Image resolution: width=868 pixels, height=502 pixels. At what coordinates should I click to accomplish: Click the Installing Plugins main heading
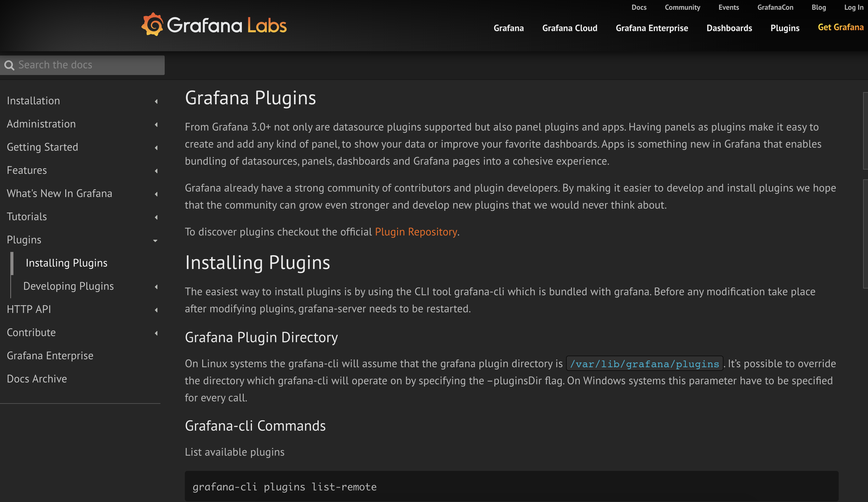[257, 262]
